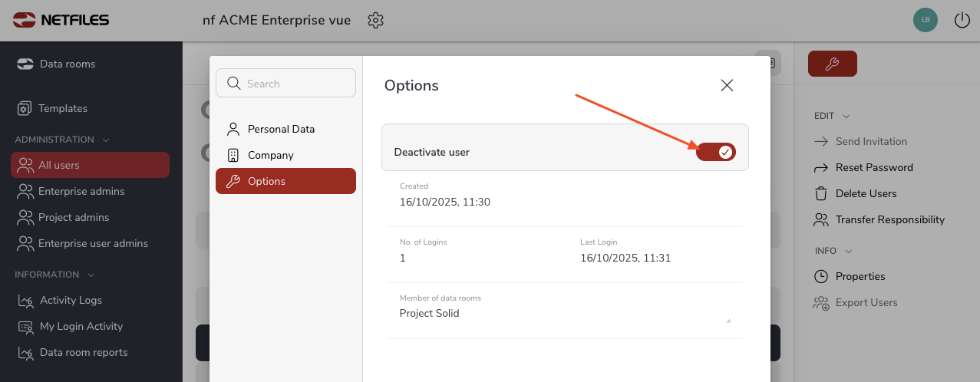The height and width of the screenshot is (382, 980).
Task: Open the Company tab
Action: tap(270, 155)
